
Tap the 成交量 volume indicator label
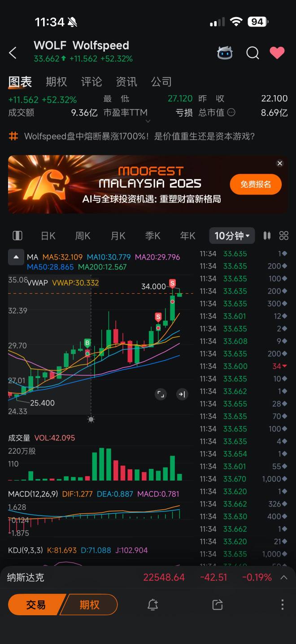pyautogui.click(x=19, y=438)
